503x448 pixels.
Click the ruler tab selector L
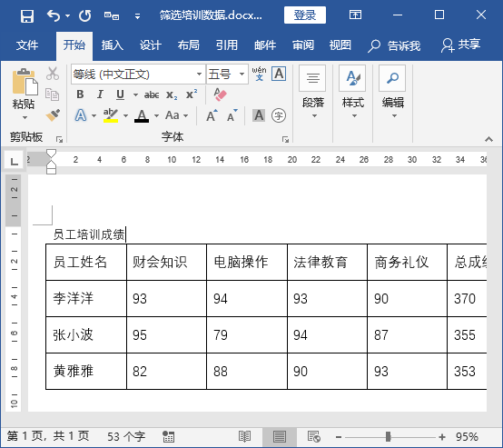(14, 161)
